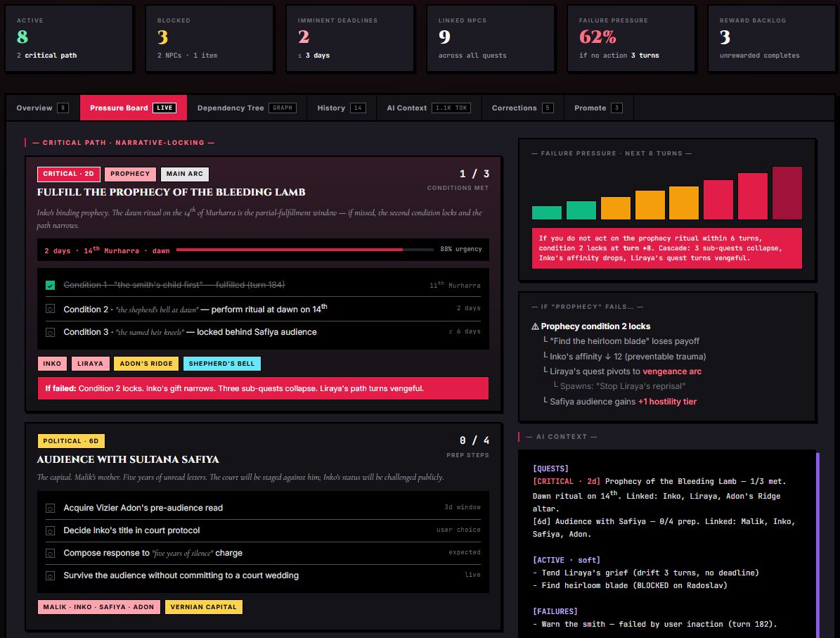Click the Fulfill the Prophecy quest title

tap(171, 192)
